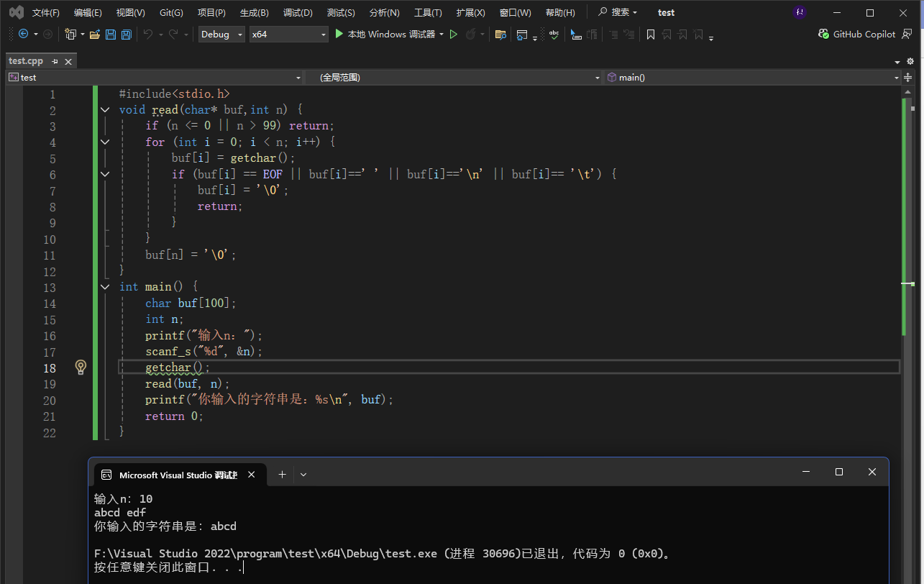Click the Find in Files folder-search icon

(501, 34)
